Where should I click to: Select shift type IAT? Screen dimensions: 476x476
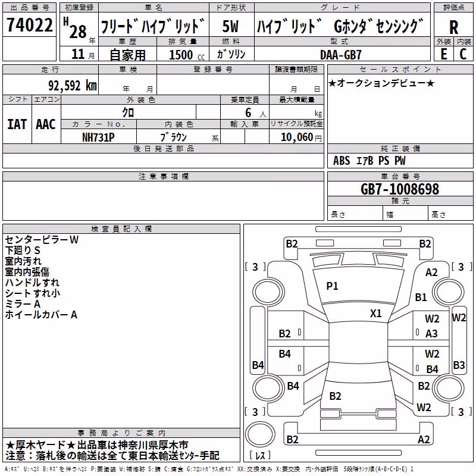(17, 124)
